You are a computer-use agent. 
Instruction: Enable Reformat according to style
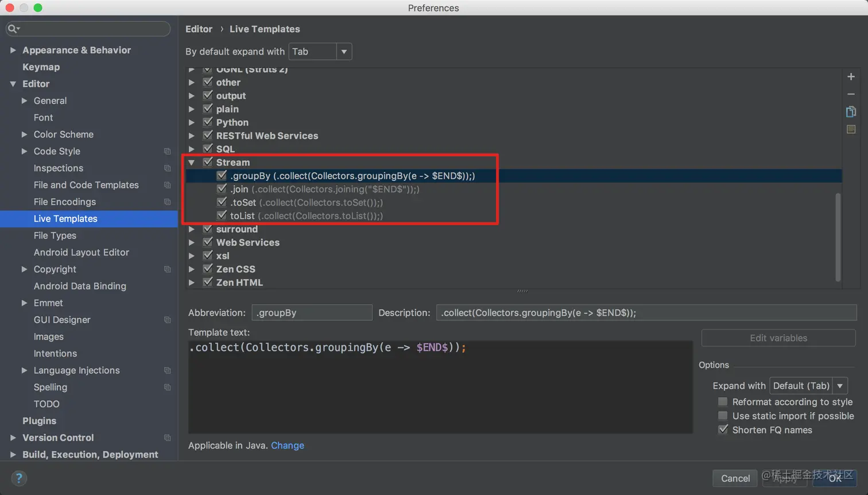tap(723, 401)
